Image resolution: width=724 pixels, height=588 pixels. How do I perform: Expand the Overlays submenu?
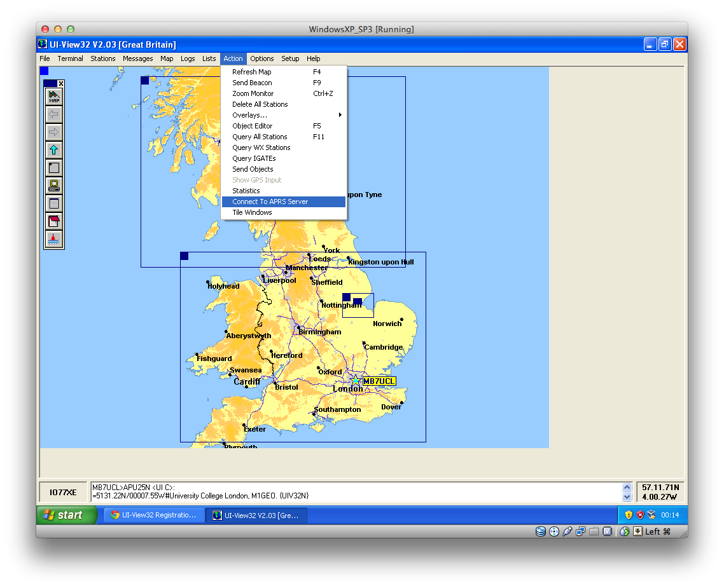click(284, 115)
